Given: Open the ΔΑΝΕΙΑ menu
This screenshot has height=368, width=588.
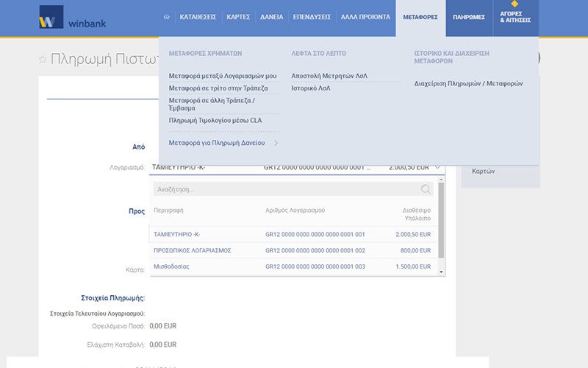Looking at the screenshot, I should [271, 16].
